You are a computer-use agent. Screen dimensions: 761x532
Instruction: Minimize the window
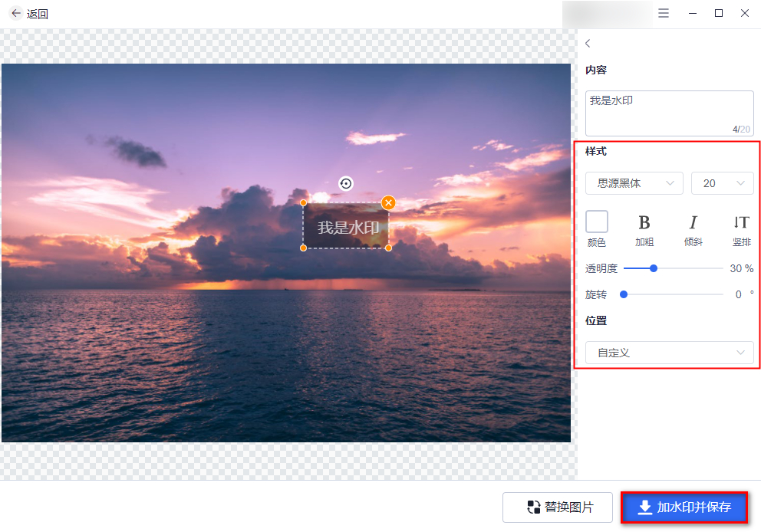[693, 13]
